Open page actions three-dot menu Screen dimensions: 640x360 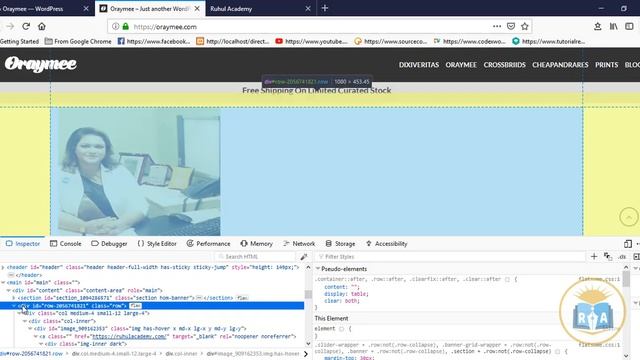point(497,26)
